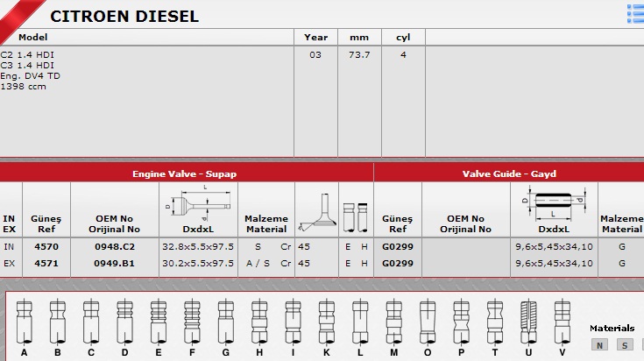Open the list view icon at top right
The image size is (644, 361).
tap(635, 12)
